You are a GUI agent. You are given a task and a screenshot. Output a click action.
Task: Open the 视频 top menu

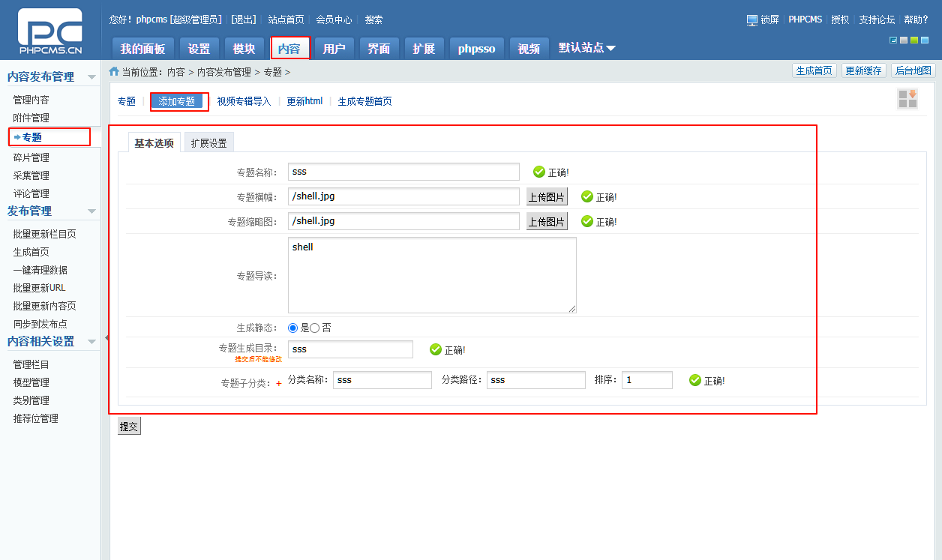point(529,49)
